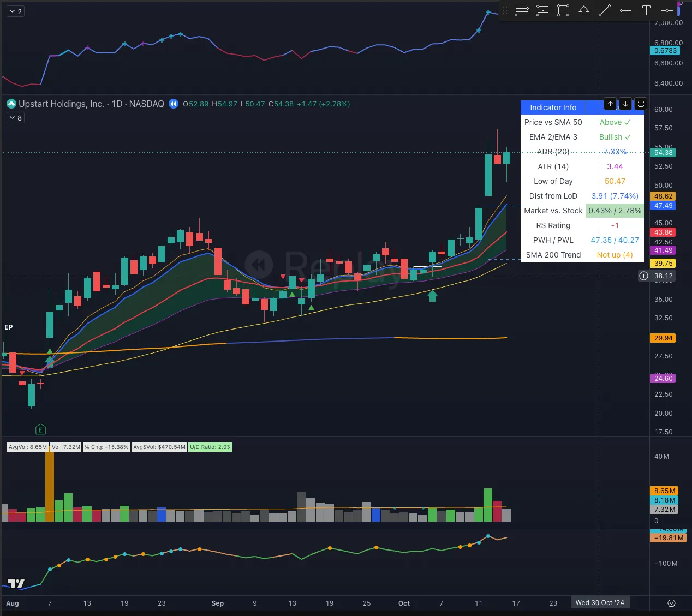Open the earnings E marker
This screenshot has width=692, height=616.
pos(40,429)
